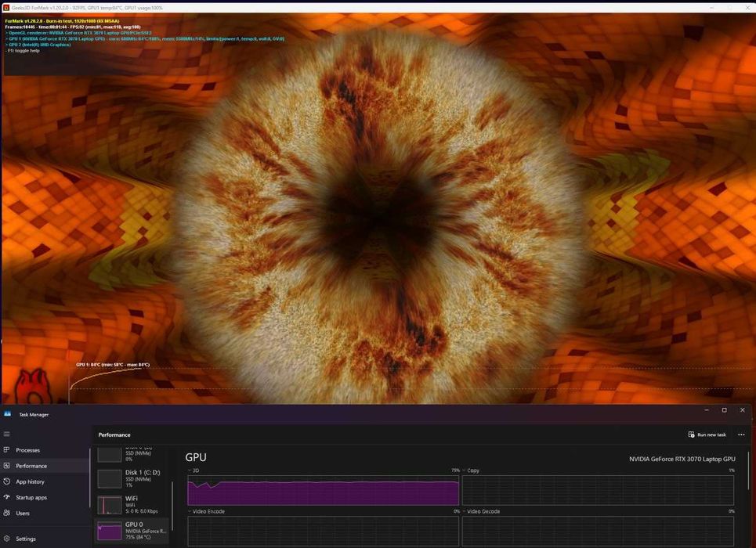The width and height of the screenshot is (756, 548).
Task: Open the three-dots more options menu
Action: [741, 434]
